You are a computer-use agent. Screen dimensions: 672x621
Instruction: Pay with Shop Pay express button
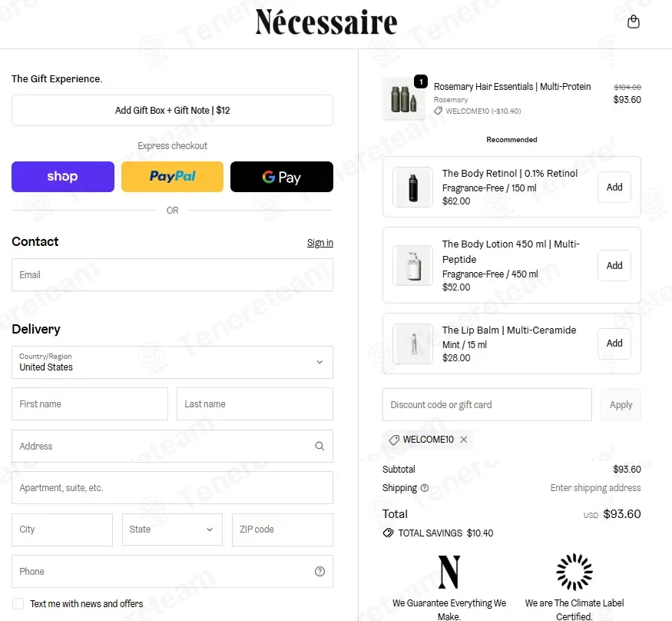[63, 177]
